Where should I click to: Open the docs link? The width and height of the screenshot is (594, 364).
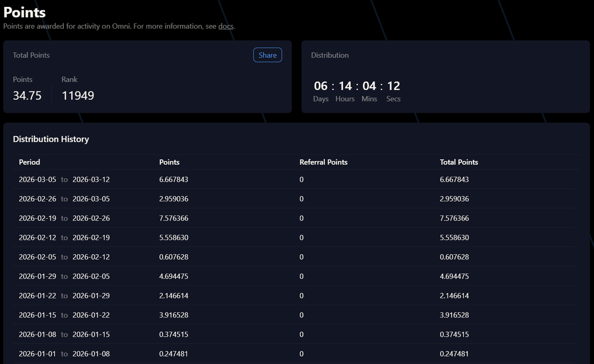coord(226,26)
